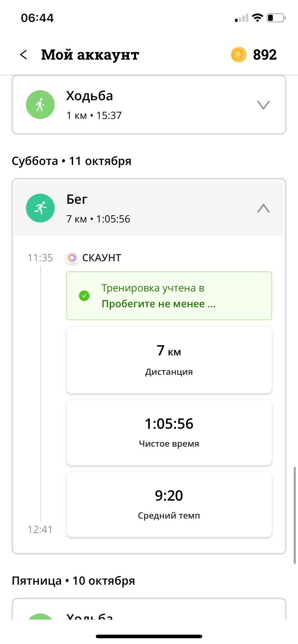Tap the Суббота 11 октября date header
This screenshot has width=298, height=644.
pos(71,161)
